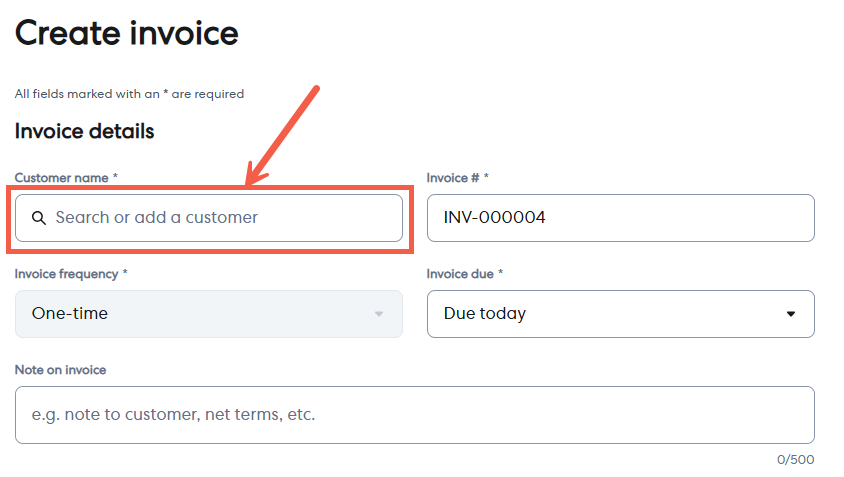Click the asterisk in the required-fields note

(166, 93)
